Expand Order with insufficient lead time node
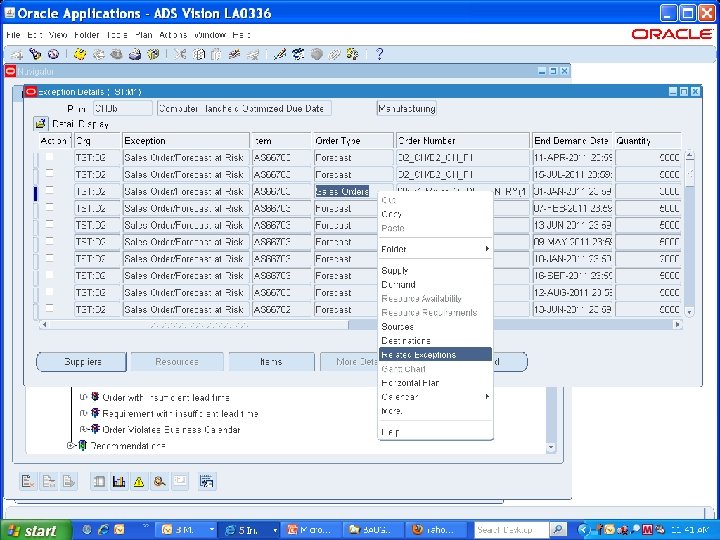720x540 pixels. click(x=83, y=397)
